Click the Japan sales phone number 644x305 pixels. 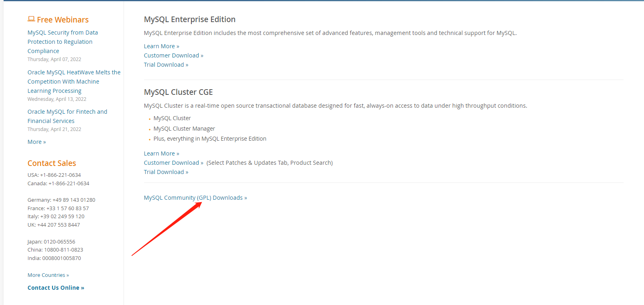(x=59, y=242)
